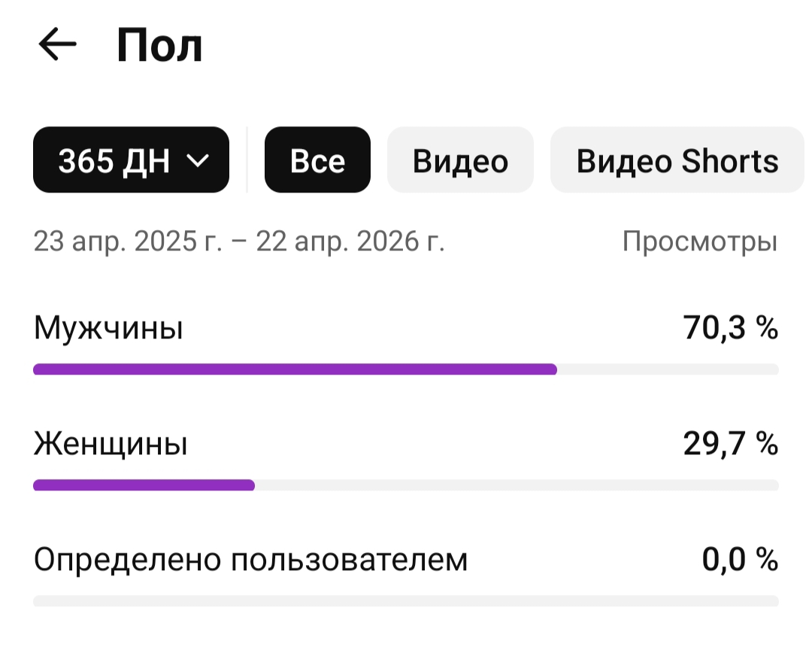The width and height of the screenshot is (812, 647).
Task: Click the purple Мужчины progress bar
Action: 295,369
